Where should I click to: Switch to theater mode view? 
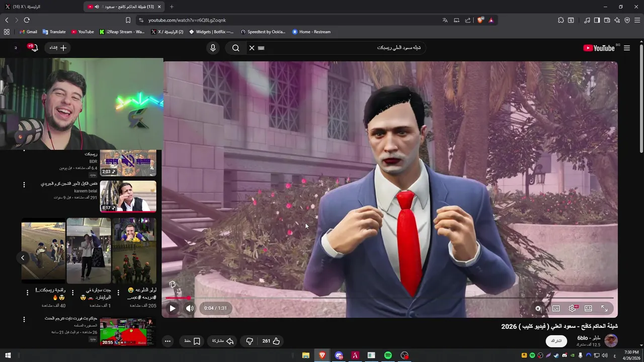pyautogui.click(x=588, y=308)
